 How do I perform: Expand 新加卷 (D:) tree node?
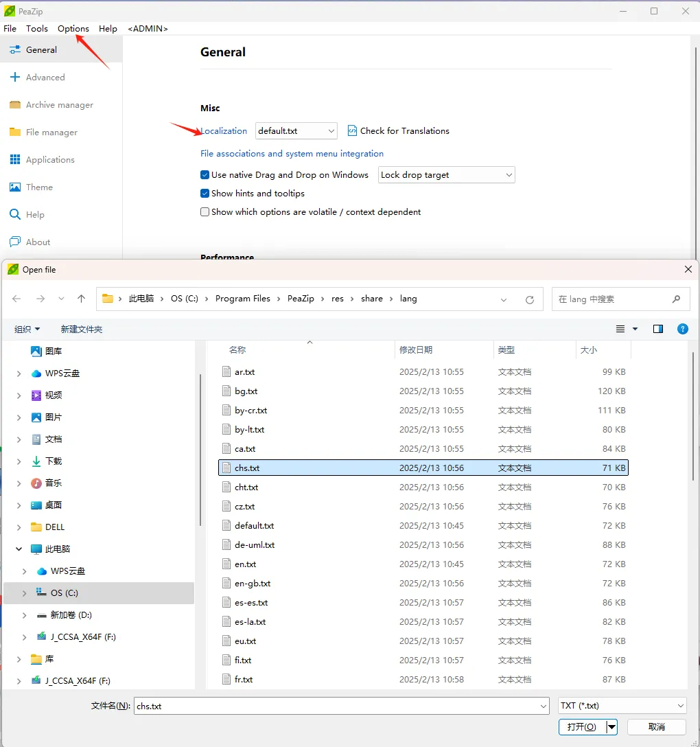(24, 615)
